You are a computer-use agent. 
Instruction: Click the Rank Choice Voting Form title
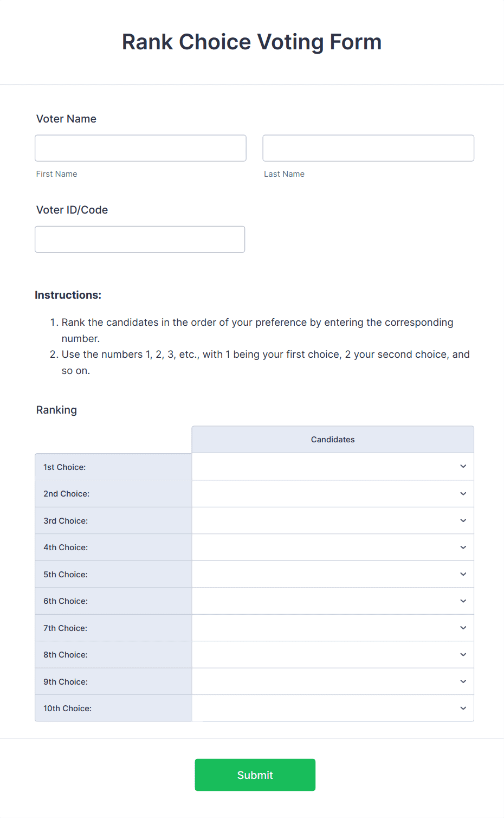click(x=252, y=42)
